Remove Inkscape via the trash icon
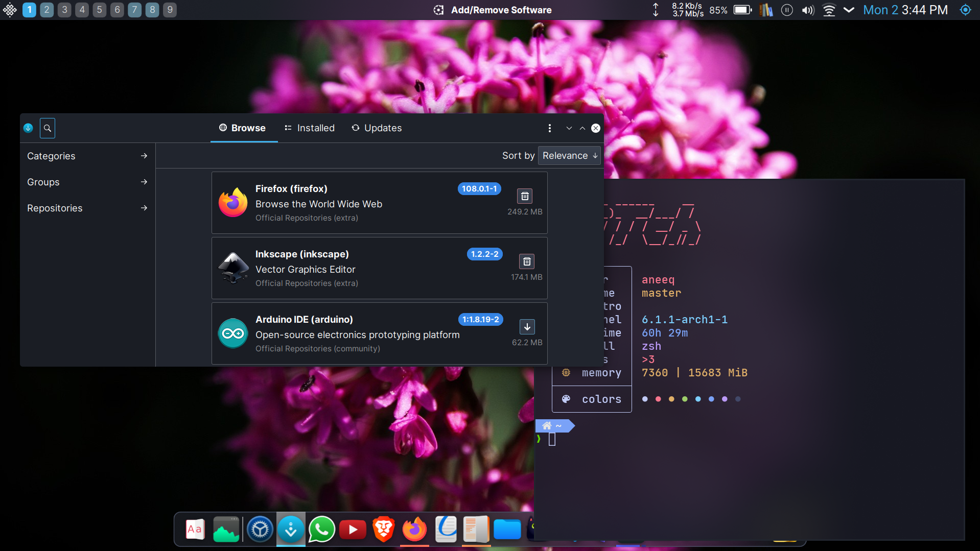The width and height of the screenshot is (980, 551). [527, 261]
